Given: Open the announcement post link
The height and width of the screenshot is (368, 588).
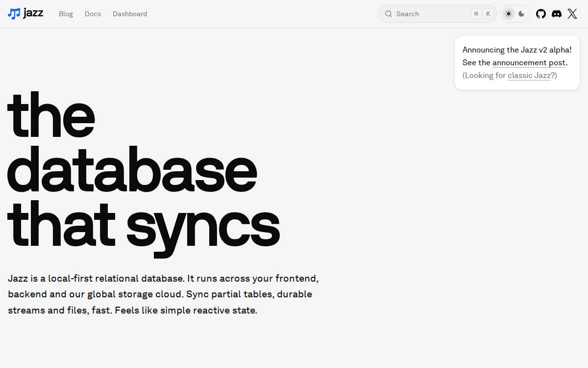Looking at the screenshot, I should point(529,63).
